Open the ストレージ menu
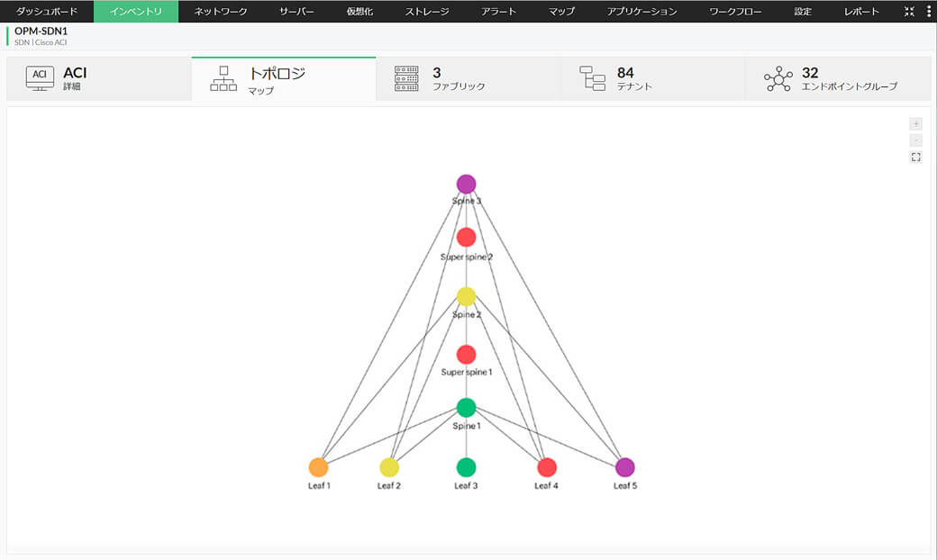937x560 pixels. coord(427,12)
